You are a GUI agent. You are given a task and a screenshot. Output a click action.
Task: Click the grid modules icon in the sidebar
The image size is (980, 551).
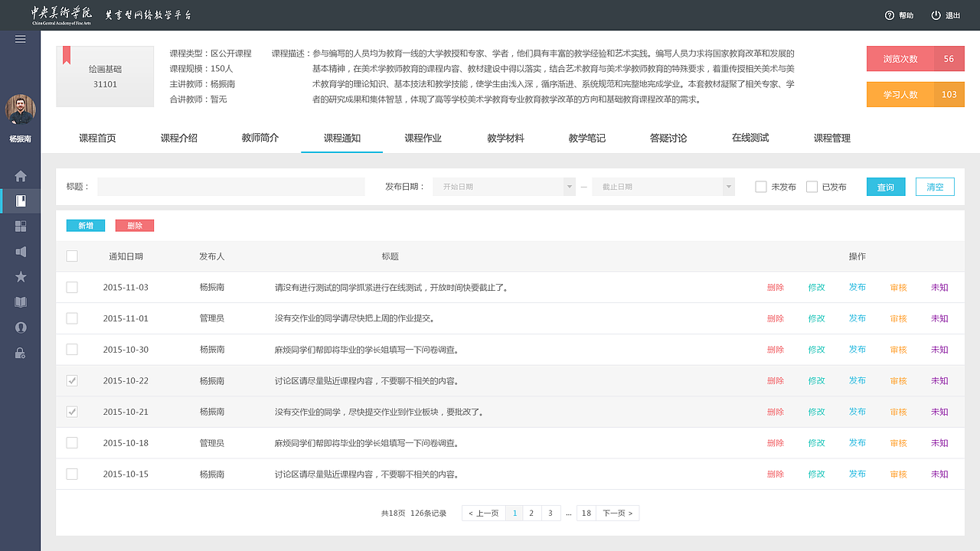21,227
